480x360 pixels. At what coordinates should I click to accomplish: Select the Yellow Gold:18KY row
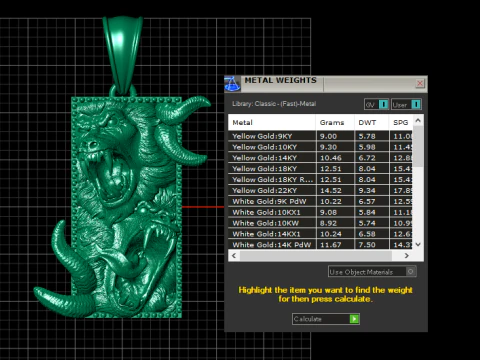point(320,169)
